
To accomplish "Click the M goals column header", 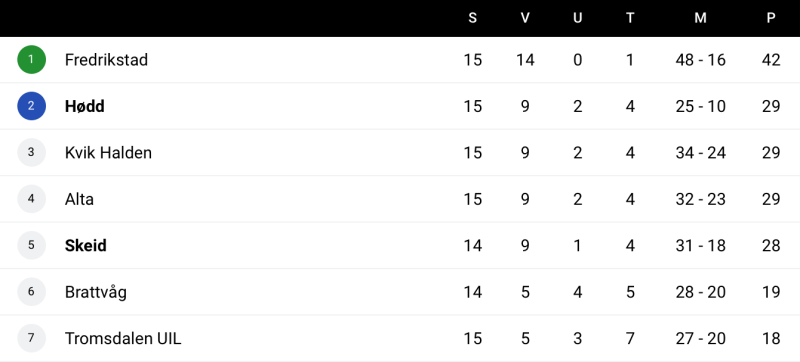I will click(x=701, y=18).
